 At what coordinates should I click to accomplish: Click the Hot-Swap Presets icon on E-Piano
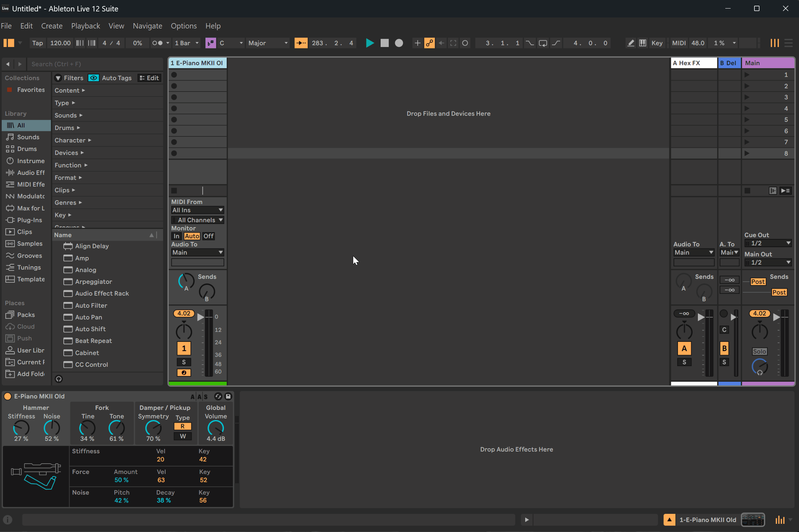click(x=218, y=396)
